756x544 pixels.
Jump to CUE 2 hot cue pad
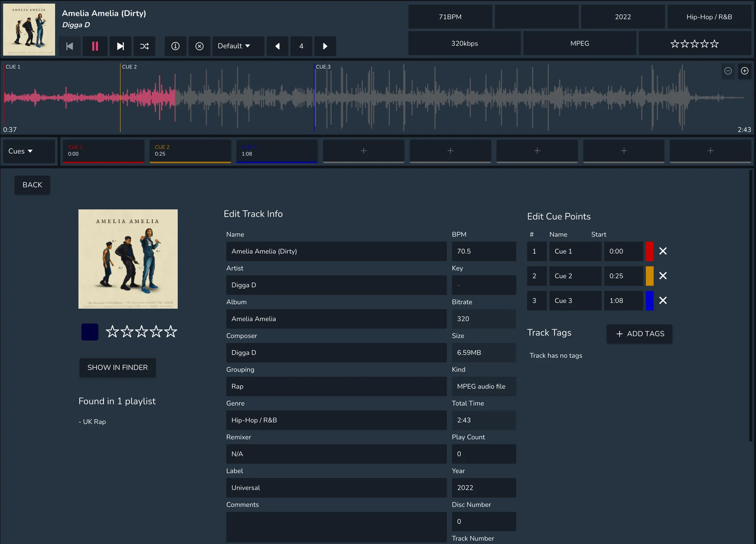tap(190, 150)
